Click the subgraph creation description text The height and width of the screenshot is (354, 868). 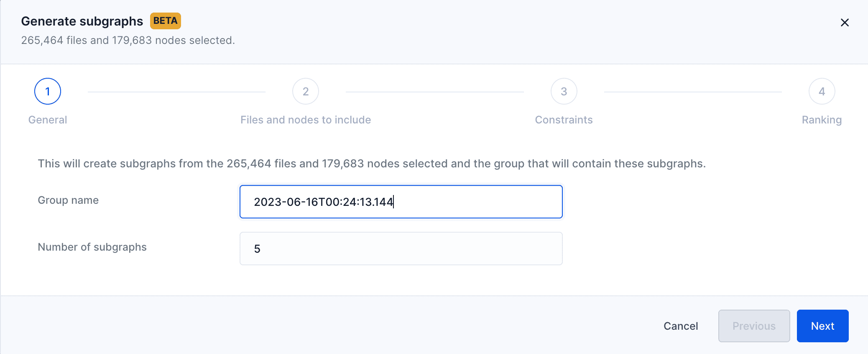(x=372, y=164)
